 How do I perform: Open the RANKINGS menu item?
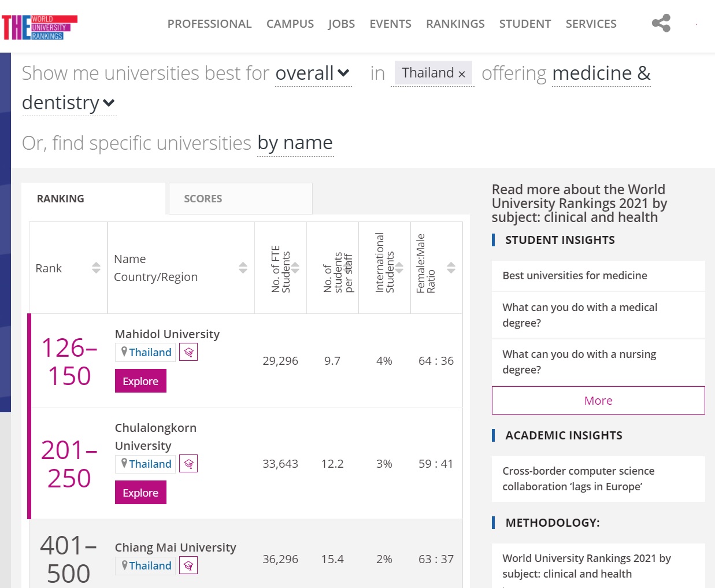(455, 24)
